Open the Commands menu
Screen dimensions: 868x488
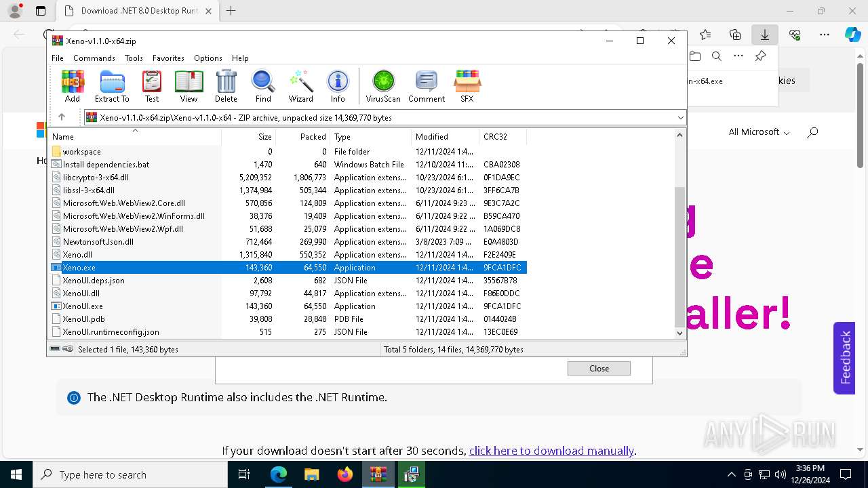94,58
